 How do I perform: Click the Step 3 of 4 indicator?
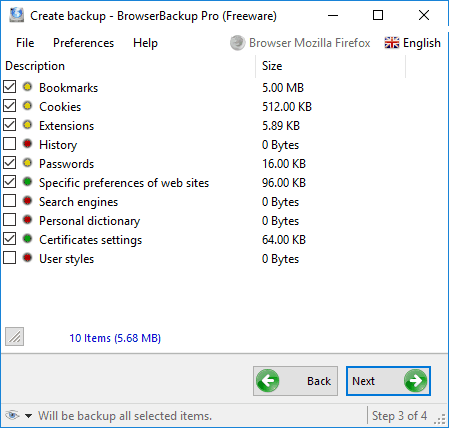(399, 416)
